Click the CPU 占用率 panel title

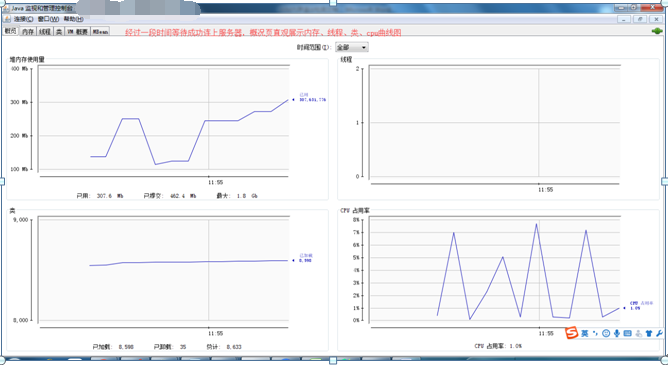click(x=355, y=210)
